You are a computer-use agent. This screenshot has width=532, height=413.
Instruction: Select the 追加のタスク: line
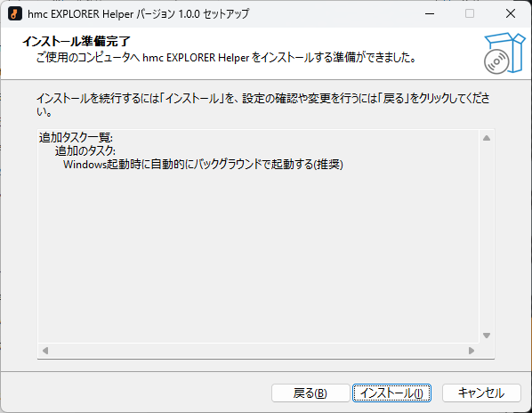[x=85, y=150]
